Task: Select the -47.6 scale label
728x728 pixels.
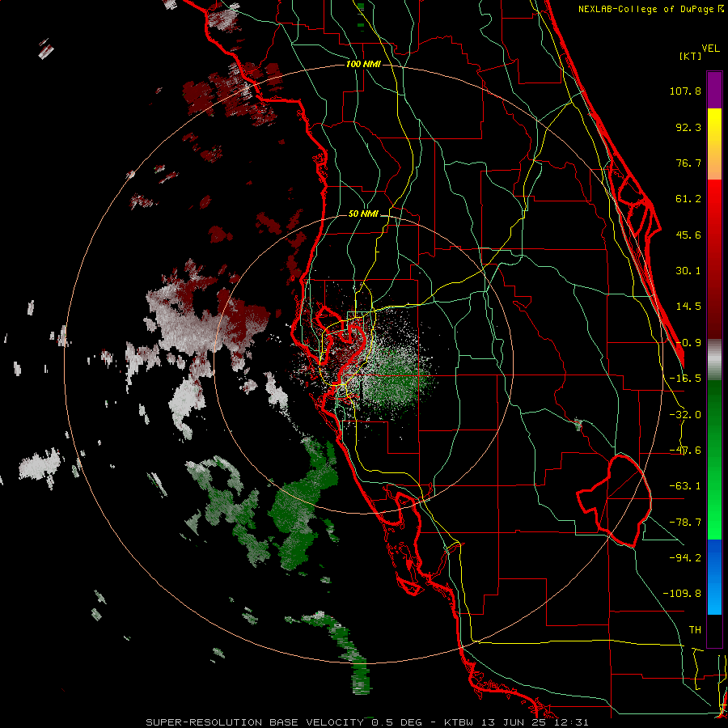Action: point(685,451)
